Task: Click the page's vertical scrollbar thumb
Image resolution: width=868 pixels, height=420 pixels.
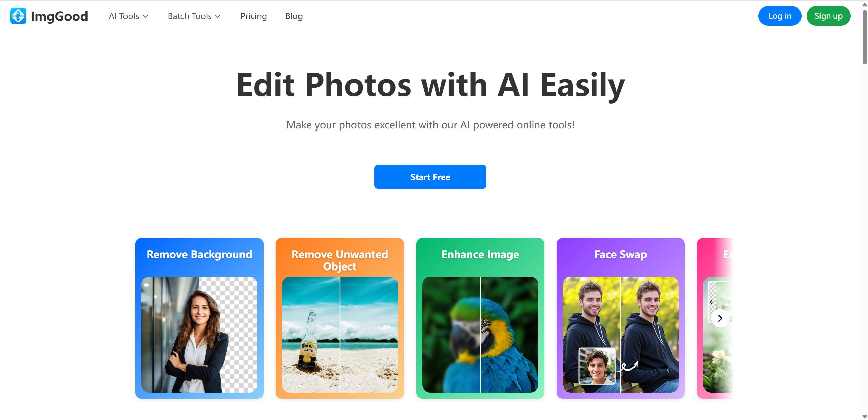Action: point(865,37)
